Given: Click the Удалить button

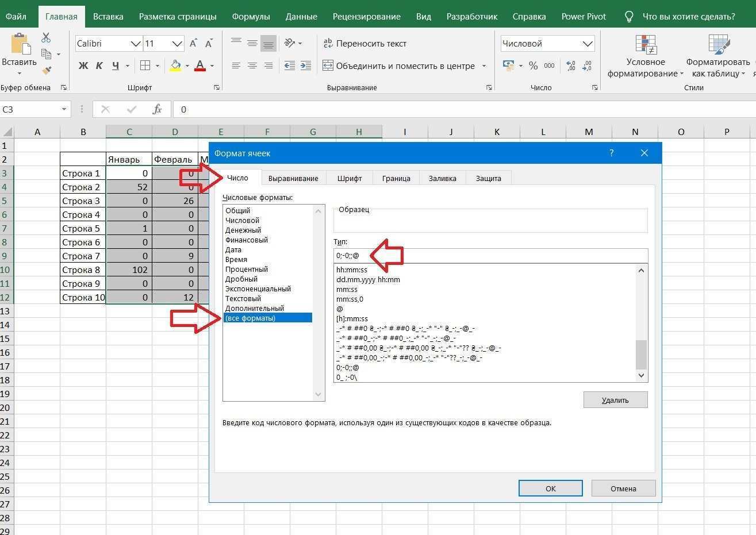Looking at the screenshot, I should click(x=615, y=399).
